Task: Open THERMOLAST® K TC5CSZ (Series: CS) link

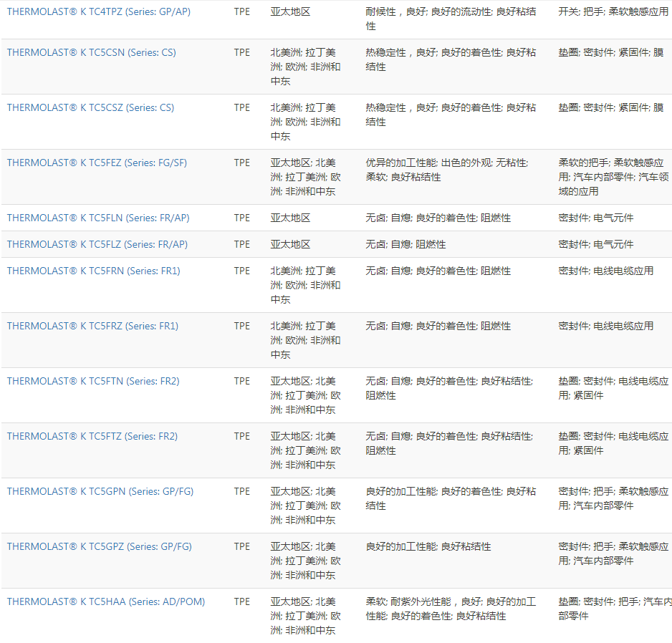Action: [x=90, y=108]
